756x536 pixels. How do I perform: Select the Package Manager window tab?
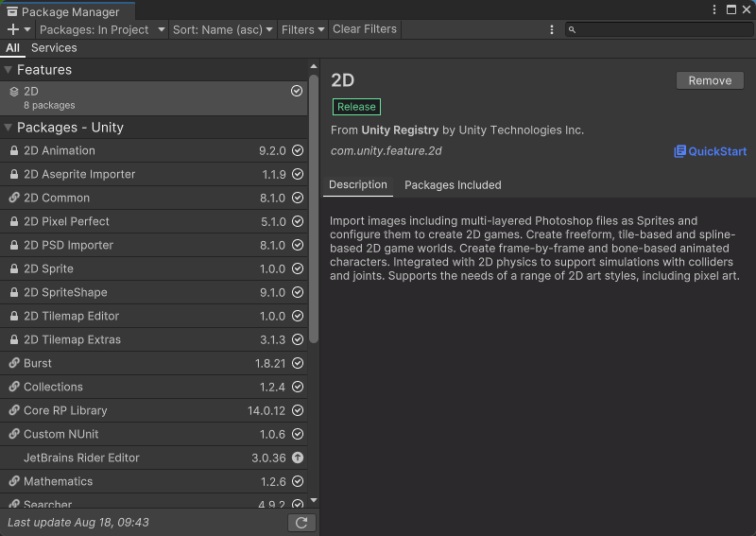point(67,11)
